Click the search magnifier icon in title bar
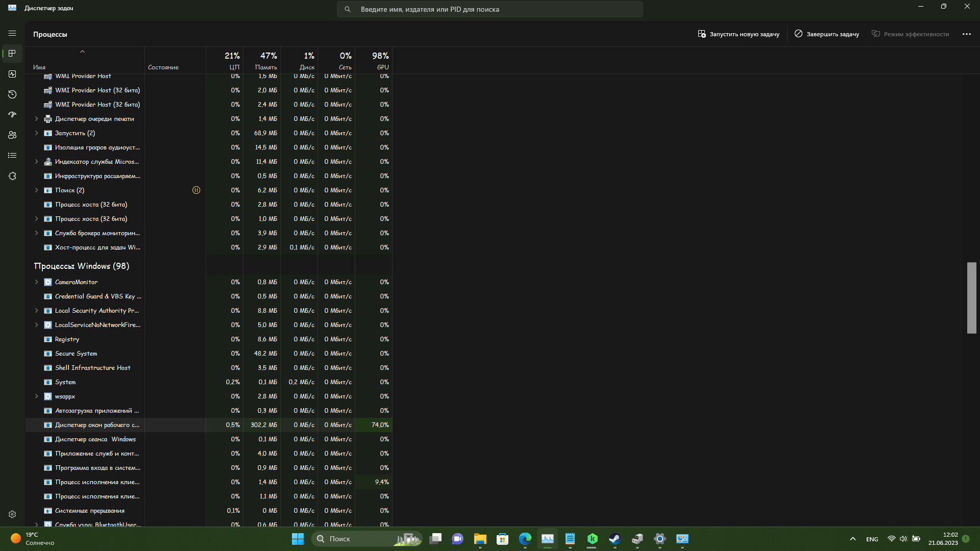980x551 pixels. (x=348, y=9)
